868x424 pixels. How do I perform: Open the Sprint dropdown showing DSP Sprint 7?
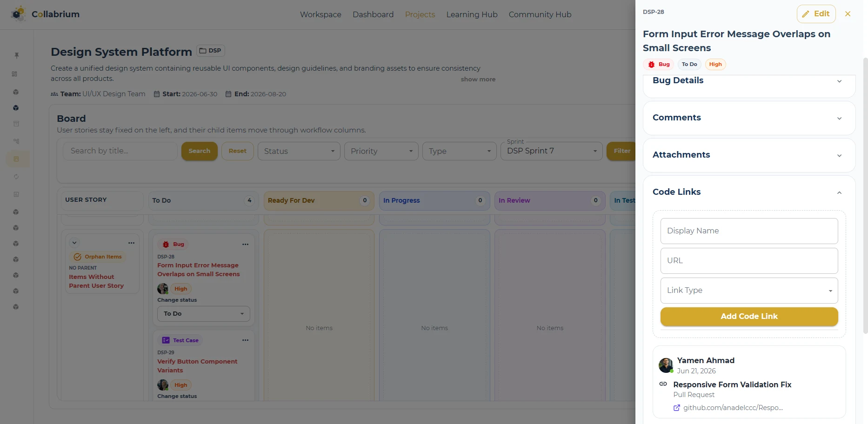coord(552,151)
